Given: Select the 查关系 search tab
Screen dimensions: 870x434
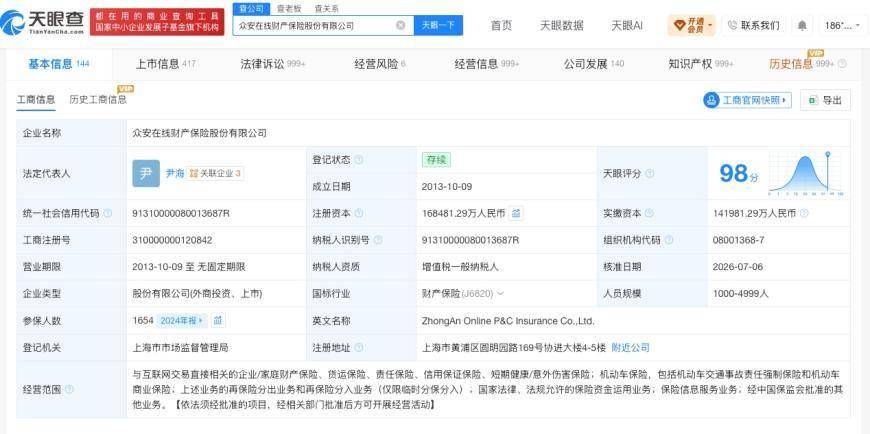Looking at the screenshot, I should (x=326, y=8).
